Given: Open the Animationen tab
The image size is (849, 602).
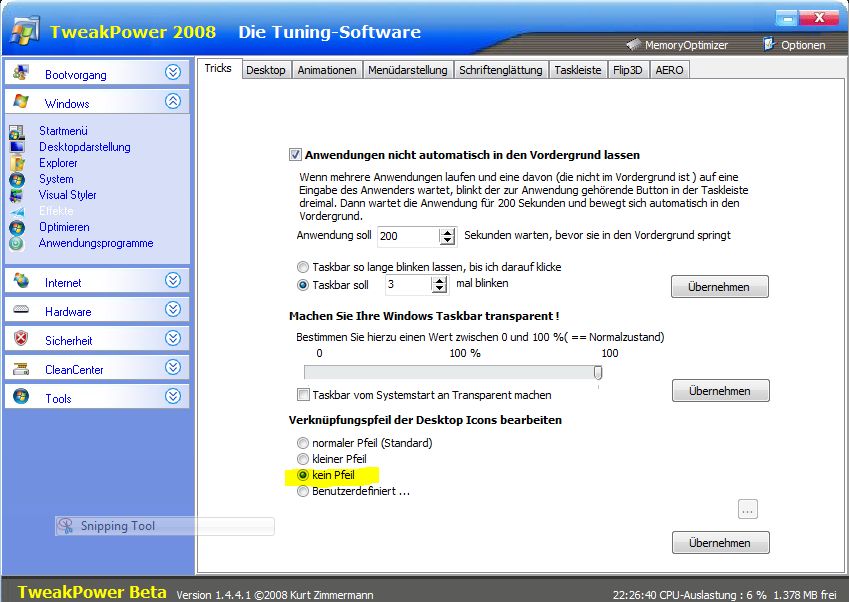Looking at the screenshot, I should (327, 70).
